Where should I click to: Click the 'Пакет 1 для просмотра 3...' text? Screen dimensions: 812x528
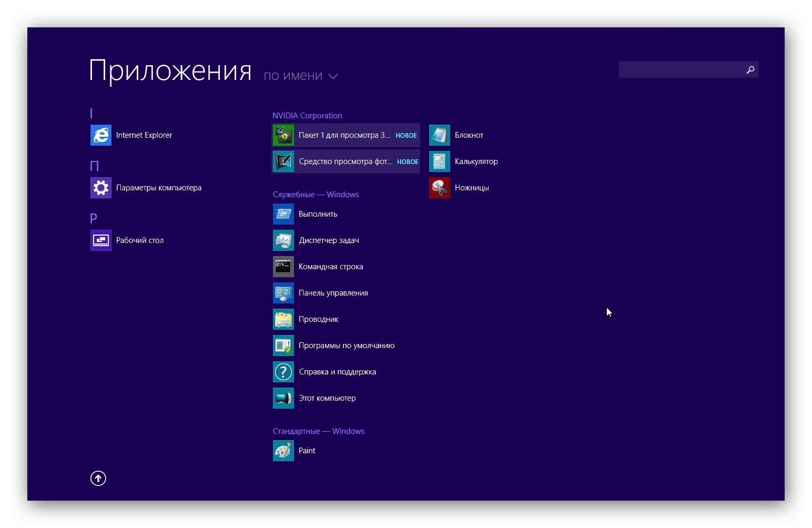[344, 135]
